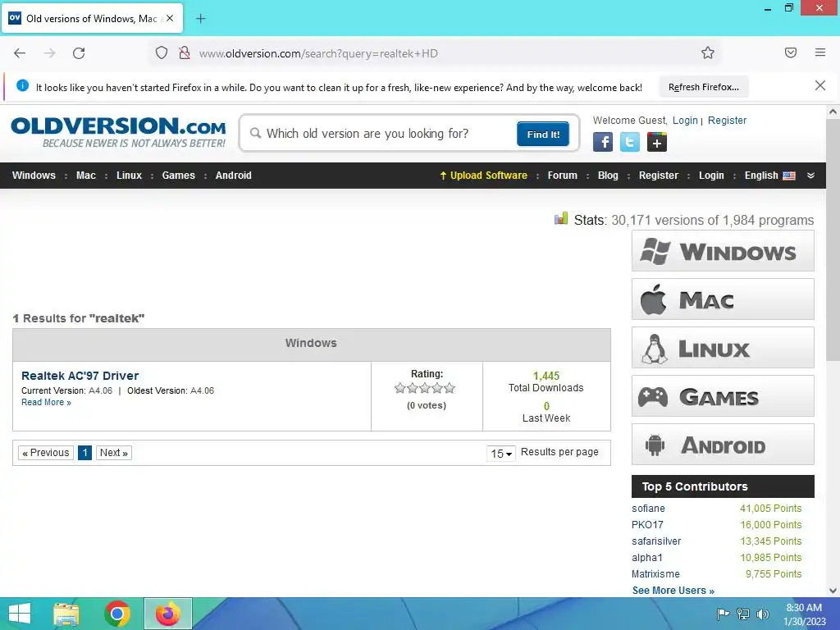Click the Firefox taskbar icon
Image resolution: width=840 pixels, height=630 pixels.
point(167,614)
